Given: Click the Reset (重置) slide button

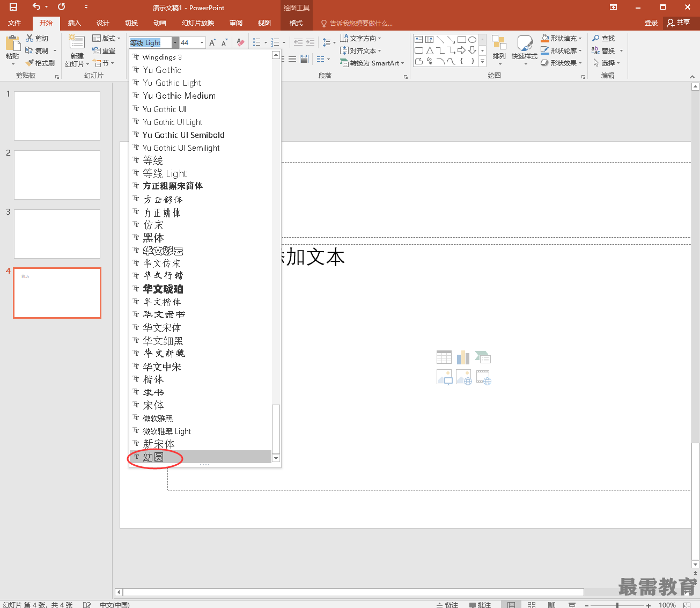Looking at the screenshot, I should [x=104, y=50].
